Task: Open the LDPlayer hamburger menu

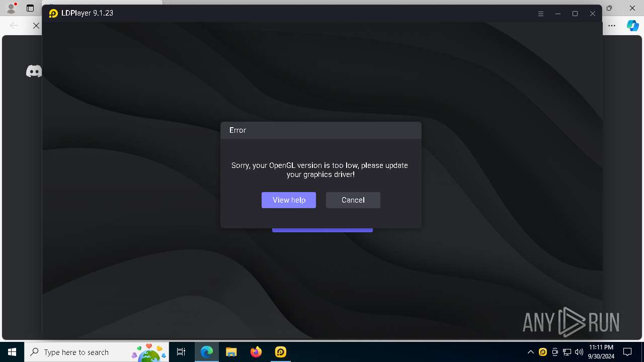Action: [541, 14]
